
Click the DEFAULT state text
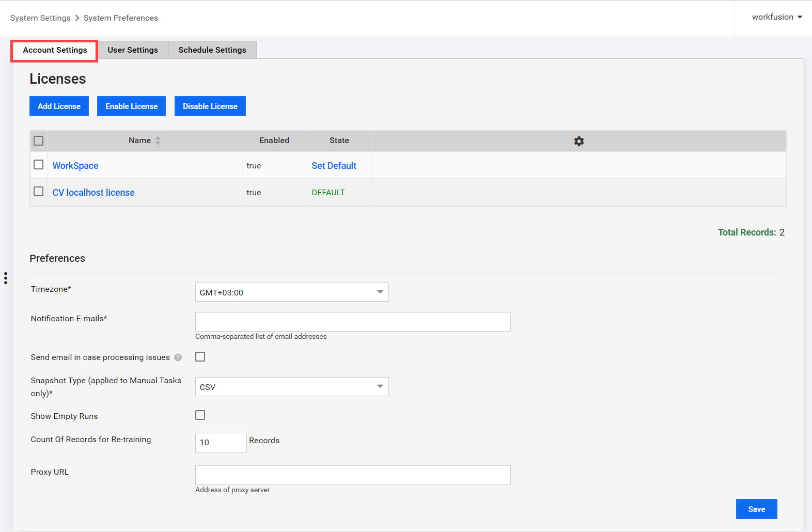coord(328,193)
